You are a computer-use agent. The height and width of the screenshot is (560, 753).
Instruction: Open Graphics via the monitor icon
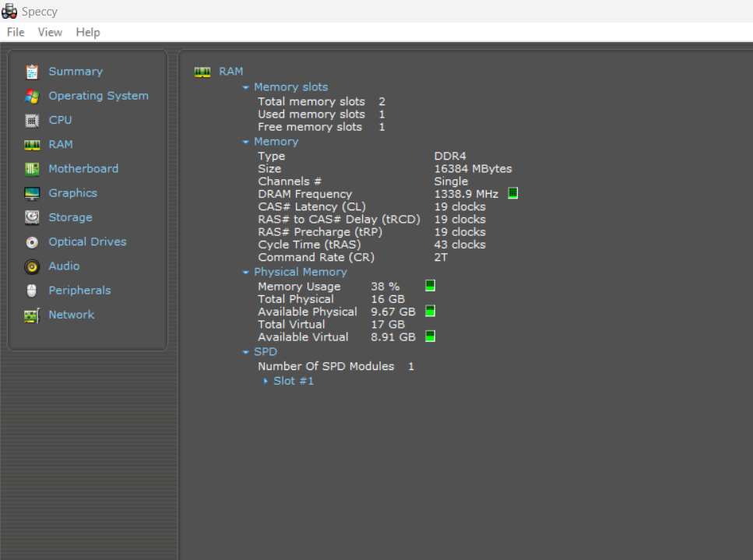coord(32,193)
